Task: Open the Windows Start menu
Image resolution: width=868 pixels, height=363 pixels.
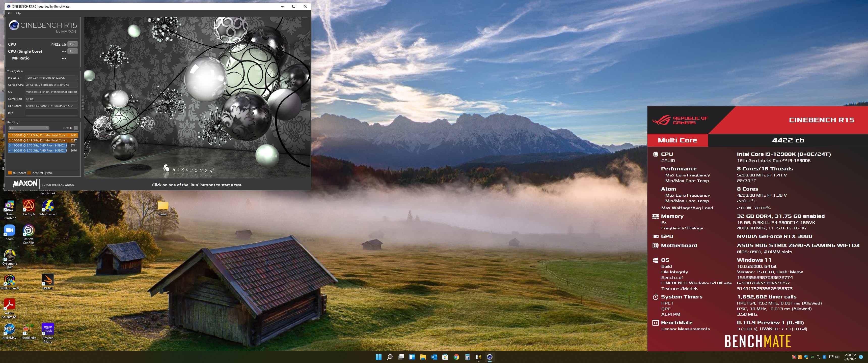Action: click(378, 357)
